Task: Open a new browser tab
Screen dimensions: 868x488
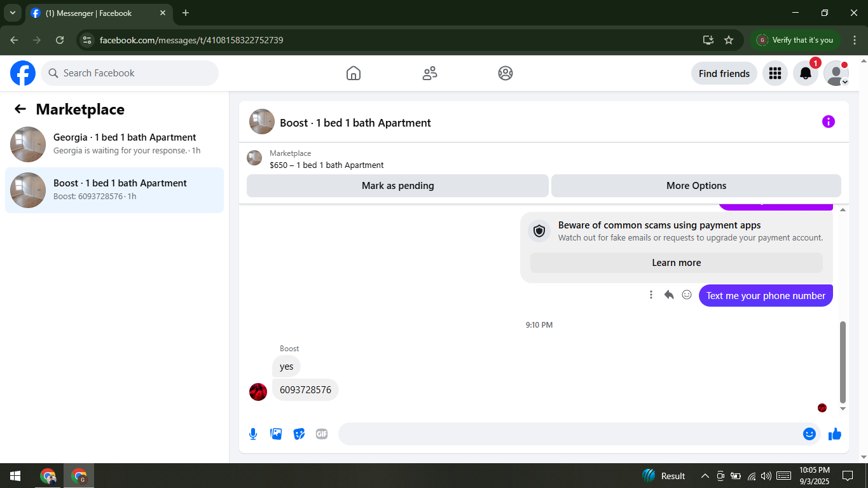Action: [x=186, y=13]
